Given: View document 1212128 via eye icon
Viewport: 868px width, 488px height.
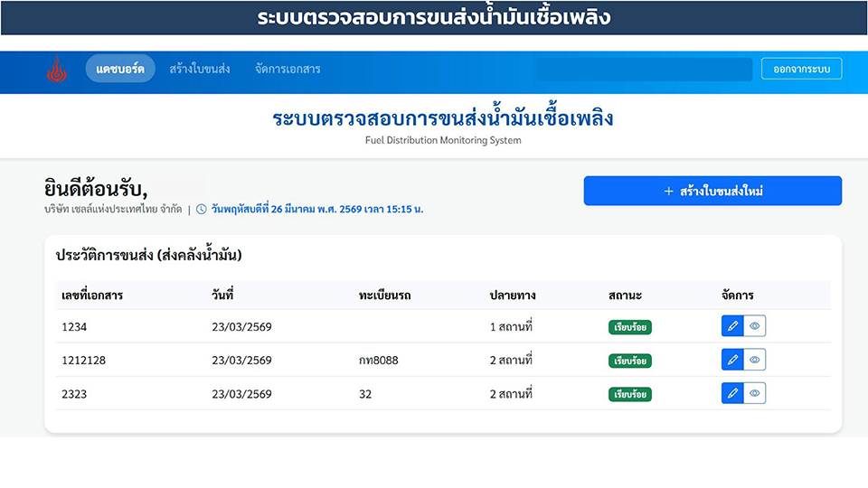Looking at the screenshot, I should click(755, 360).
